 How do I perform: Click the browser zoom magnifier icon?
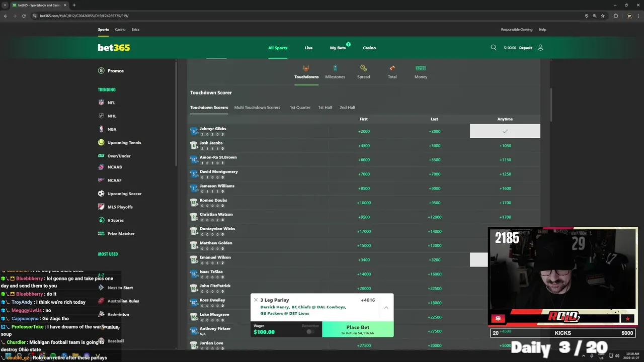point(595,16)
